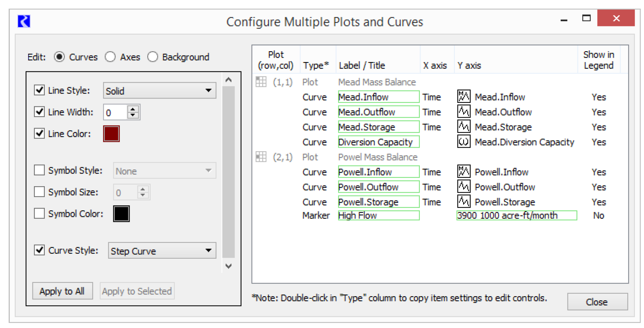Select the Axes edit radio button
644x328 pixels.
(x=110, y=57)
